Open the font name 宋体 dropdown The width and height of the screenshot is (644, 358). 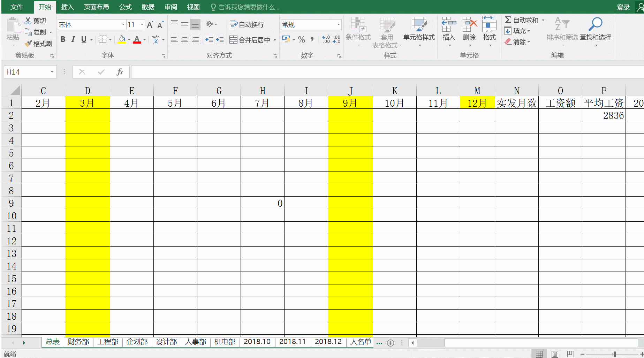pos(123,24)
